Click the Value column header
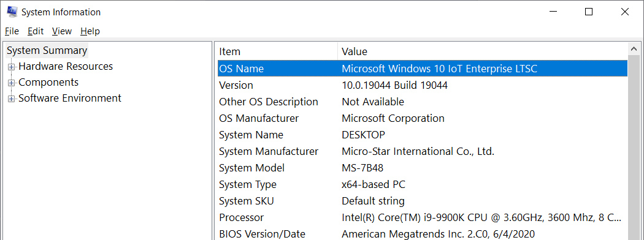The width and height of the screenshot is (644, 240). (x=483, y=51)
